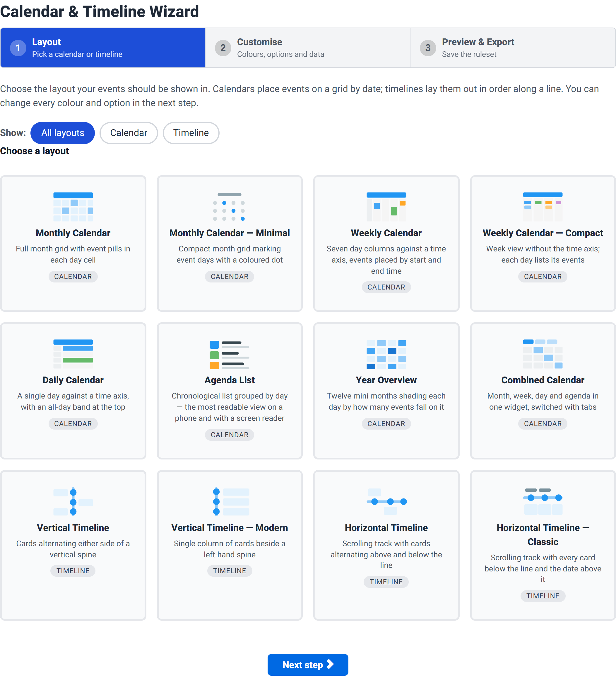This screenshot has width=616, height=681.
Task: Pick the Vertical Timeline icon
Action: pyautogui.click(x=73, y=502)
